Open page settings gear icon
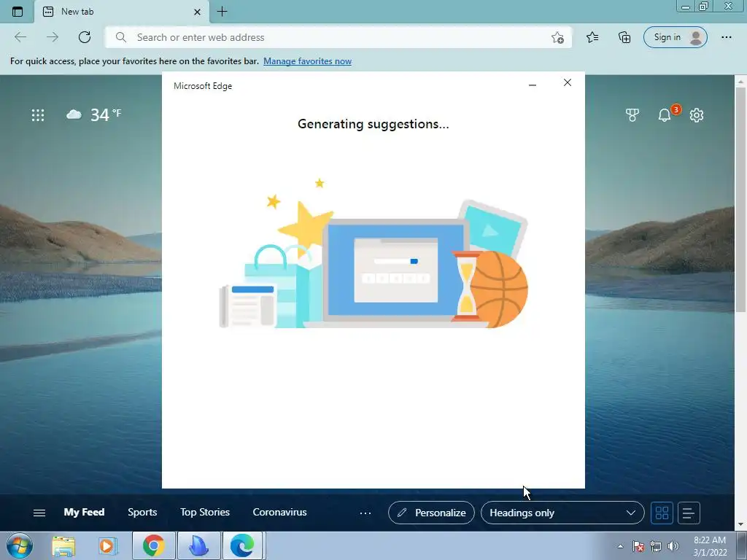Screen dimensions: 747x560 (697, 114)
